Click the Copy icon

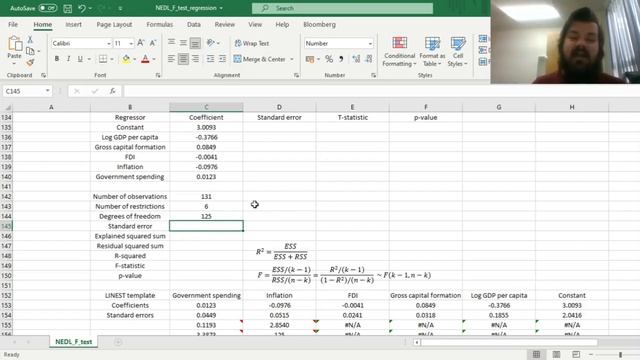tap(30, 51)
